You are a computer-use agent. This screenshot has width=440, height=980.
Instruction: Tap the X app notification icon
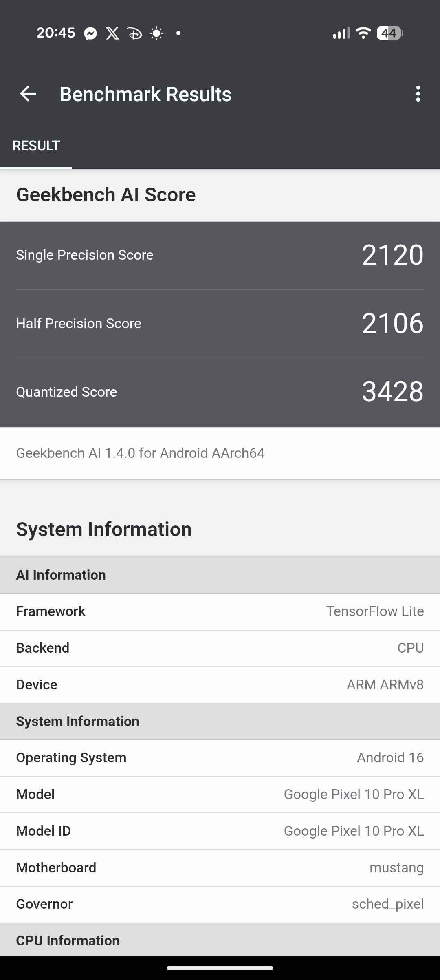112,33
